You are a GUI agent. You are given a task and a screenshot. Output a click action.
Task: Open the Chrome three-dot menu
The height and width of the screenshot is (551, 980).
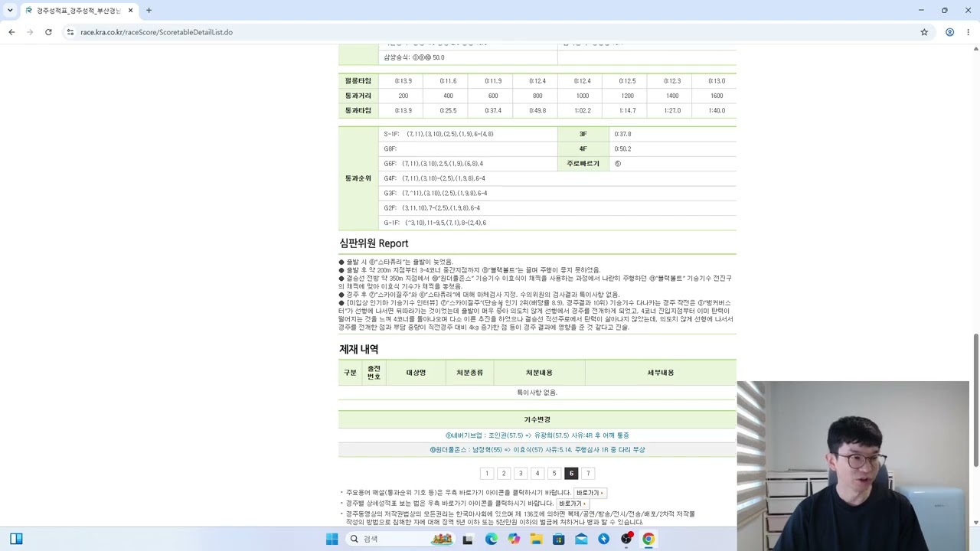[x=968, y=32]
